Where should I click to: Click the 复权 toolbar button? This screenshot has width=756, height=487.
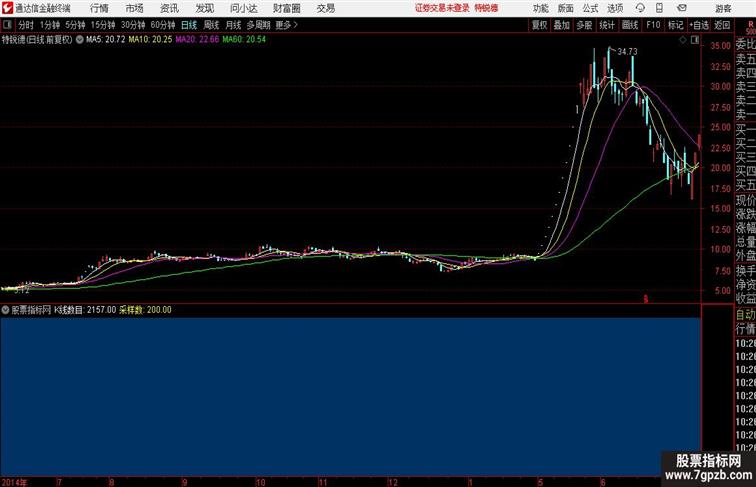(540, 25)
